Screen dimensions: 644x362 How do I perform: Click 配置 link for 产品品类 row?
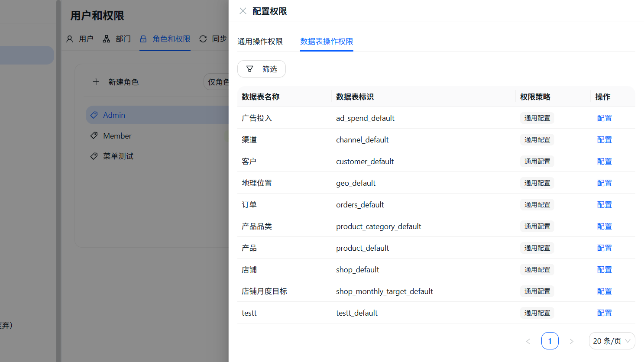click(x=604, y=226)
